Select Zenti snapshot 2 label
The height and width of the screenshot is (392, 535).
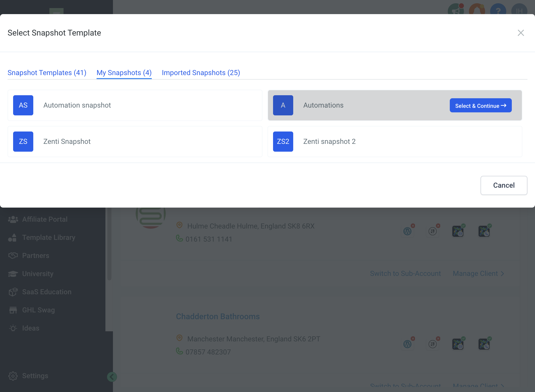(329, 142)
